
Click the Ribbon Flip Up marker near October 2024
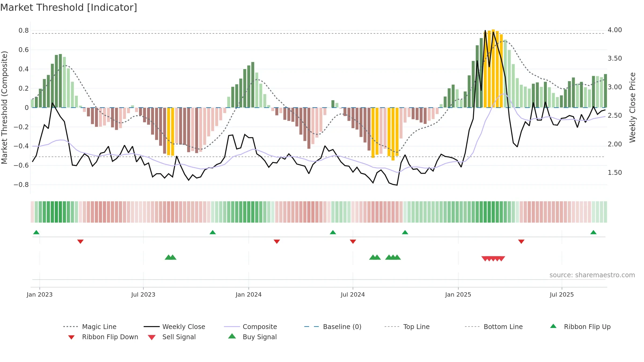405,232
